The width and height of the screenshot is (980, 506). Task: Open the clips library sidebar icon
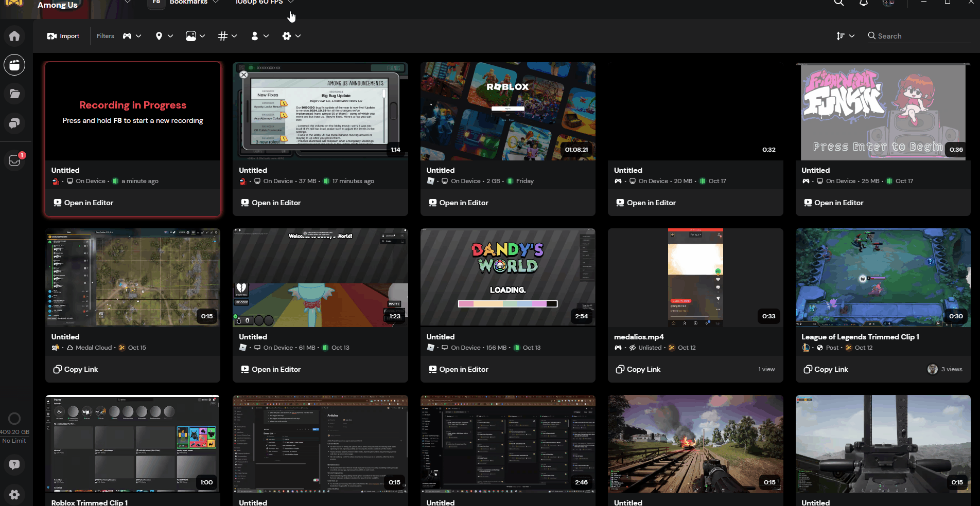[14, 65]
